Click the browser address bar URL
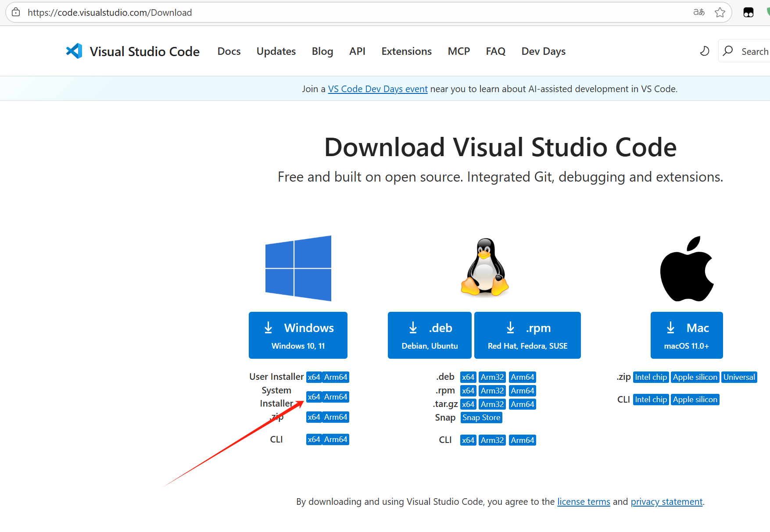This screenshot has width=770, height=532. 110,12
